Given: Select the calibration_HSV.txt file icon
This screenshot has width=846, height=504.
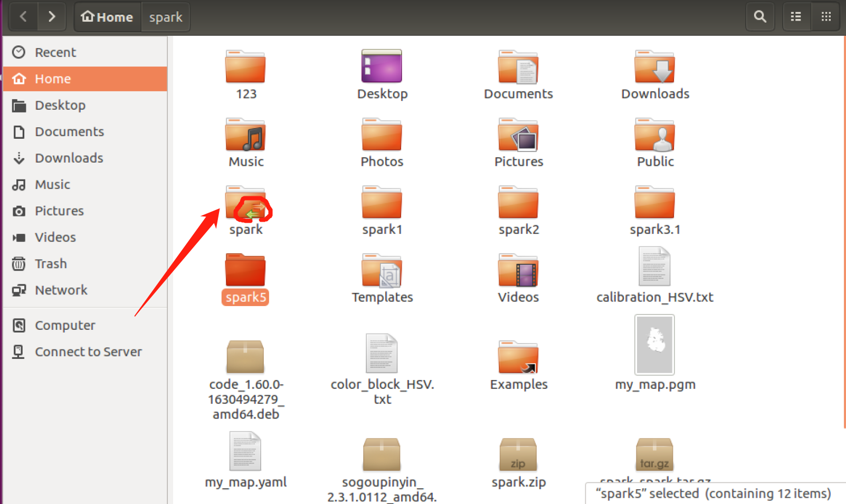Looking at the screenshot, I should pos(654,267).
